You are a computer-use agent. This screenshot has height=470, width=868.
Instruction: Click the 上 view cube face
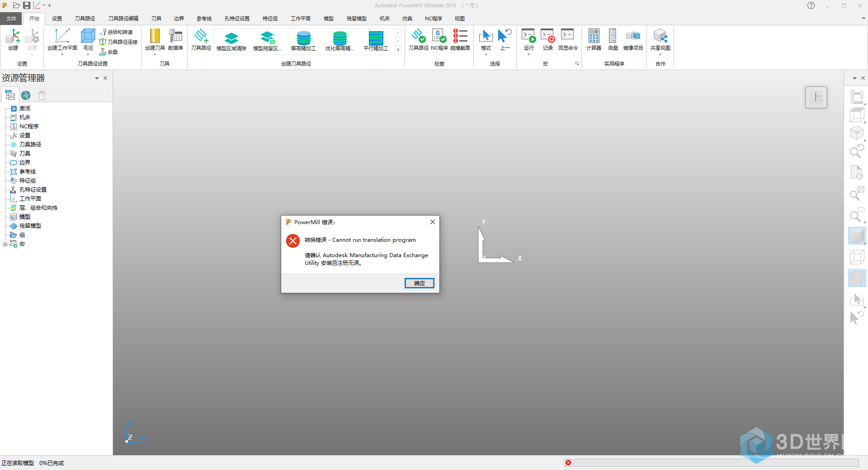point(816,97)
